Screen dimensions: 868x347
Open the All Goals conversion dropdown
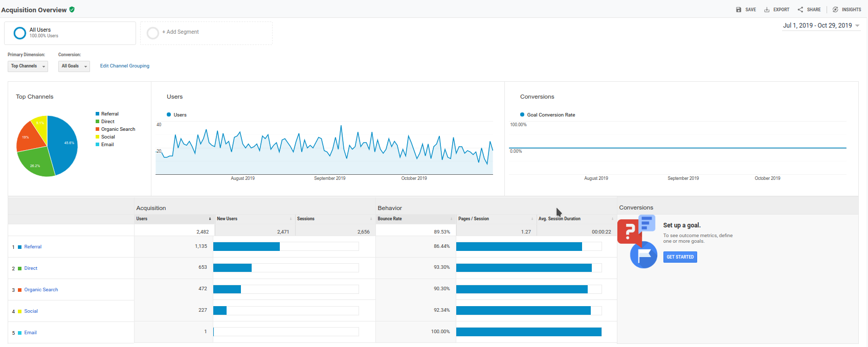pos(74,66)
